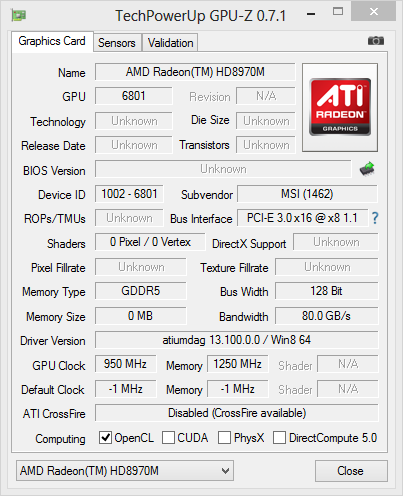
Task: Click the Bus Interface question mark
Action: (375, 218)
